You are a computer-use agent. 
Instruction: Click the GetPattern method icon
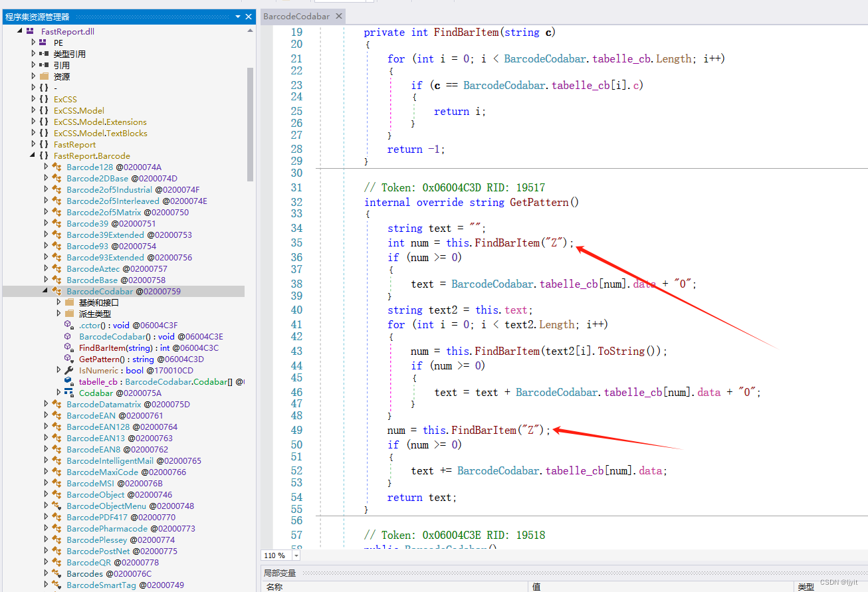pos(69,359)
